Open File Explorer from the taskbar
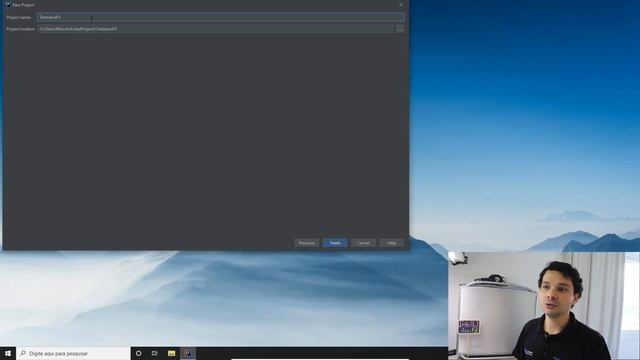This screenshot has height=360, width=640. click(x=171, y=353)
